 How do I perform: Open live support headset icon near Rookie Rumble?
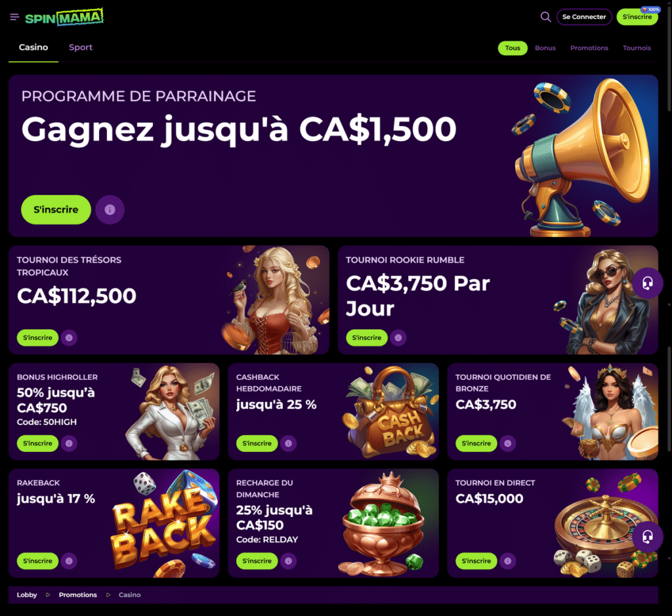pos(648,283)
